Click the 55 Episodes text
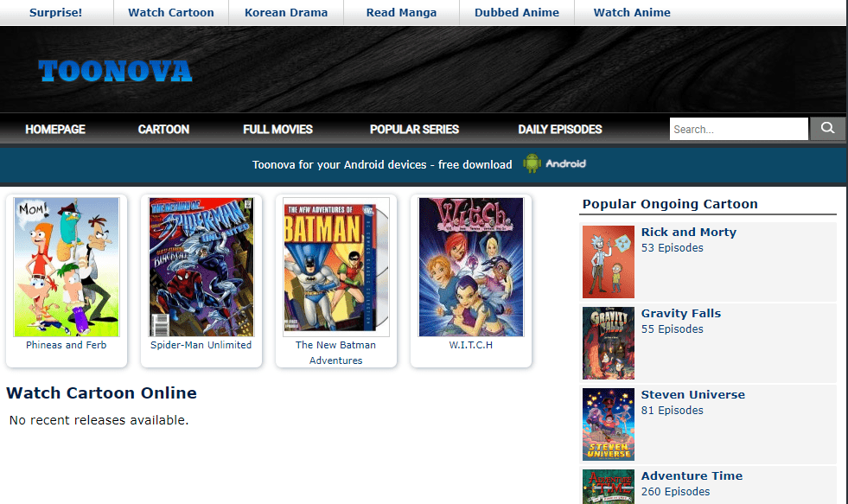848x504 pixels. coord(673,329)
